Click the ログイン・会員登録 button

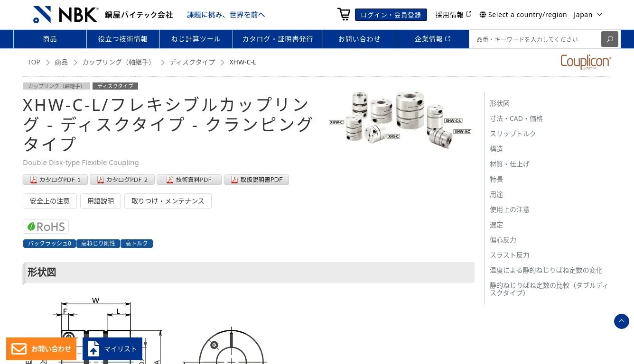point(391,15)
